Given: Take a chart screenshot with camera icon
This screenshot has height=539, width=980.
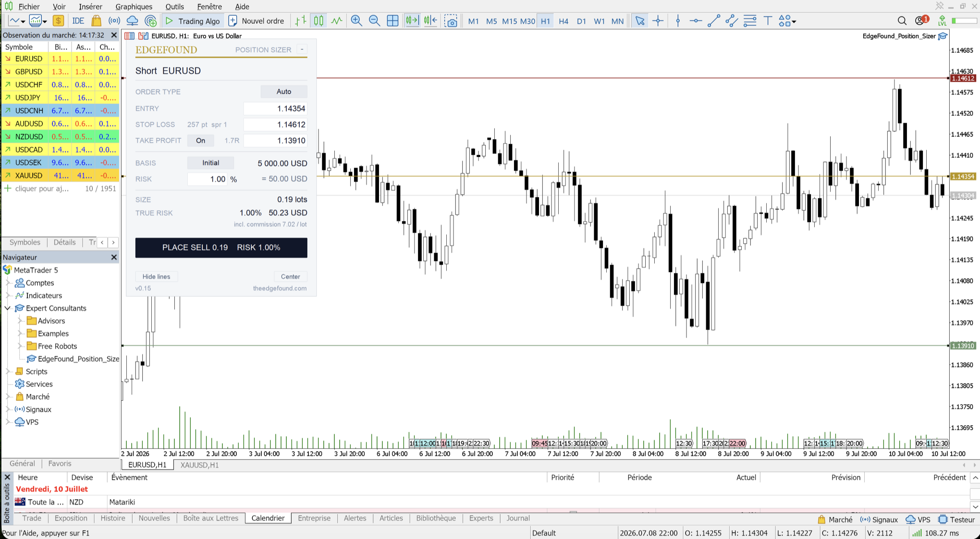Looking at the screenshot, I should click(x=451, y=21).
